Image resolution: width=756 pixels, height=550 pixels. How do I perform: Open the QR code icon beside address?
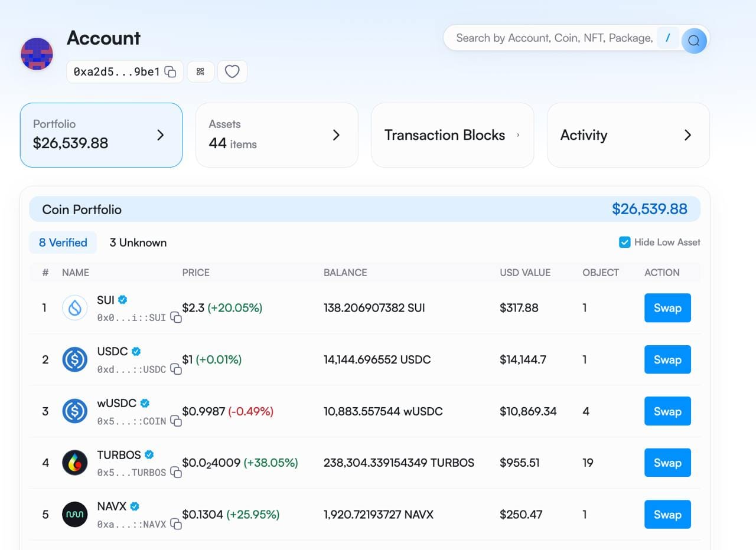[200, 72]
